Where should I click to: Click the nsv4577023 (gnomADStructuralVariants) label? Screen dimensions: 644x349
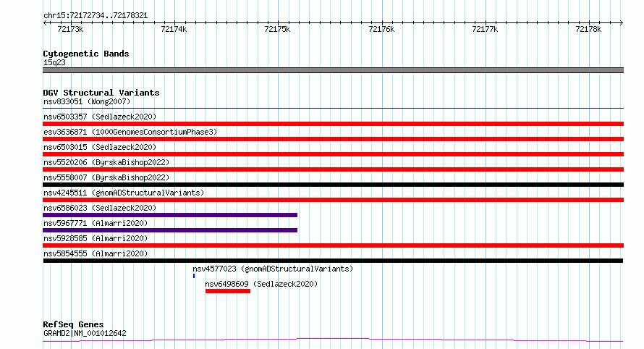click(273, 269)
